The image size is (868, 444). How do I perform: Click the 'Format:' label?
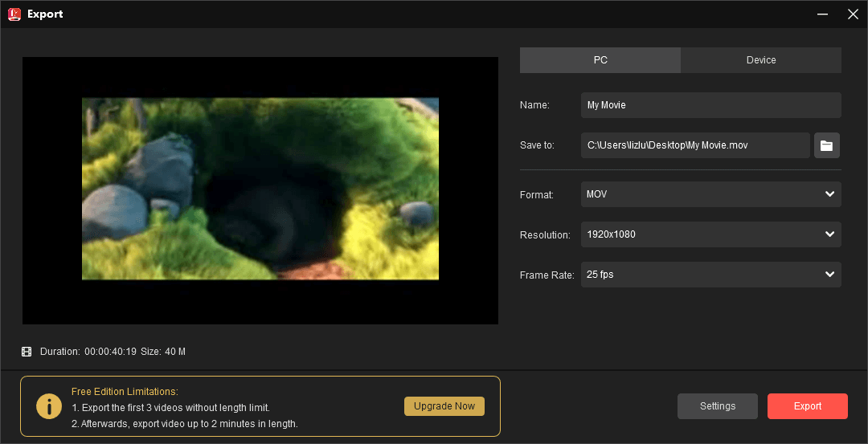(x=537, y=195)
